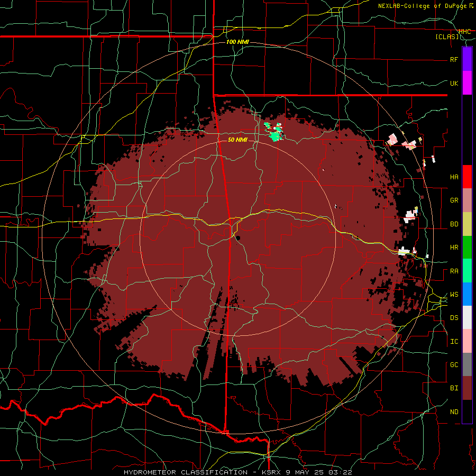Click the HHC product label
The height and width of the screenshot is (476, 476).
click(464, 32)
